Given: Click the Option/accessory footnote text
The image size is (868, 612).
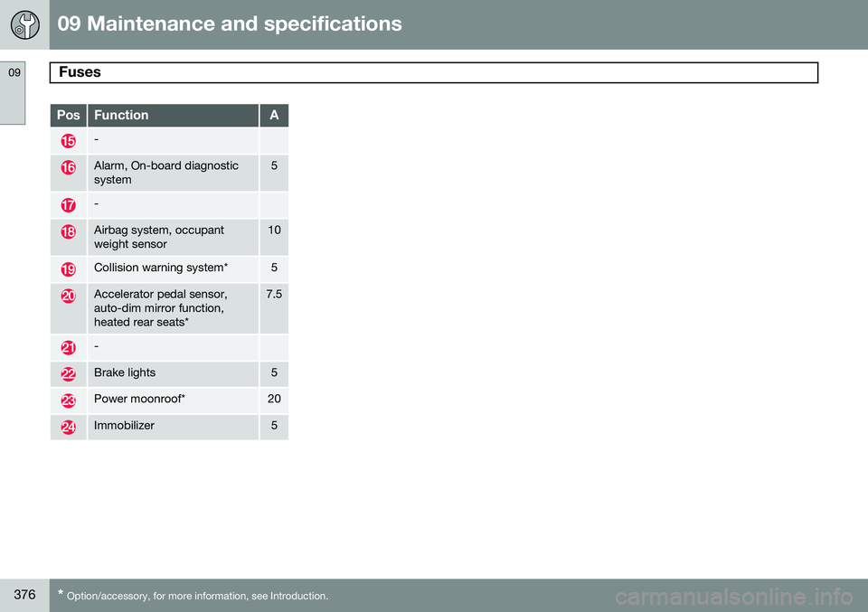Looking at the screenshot, I should [193, 596].
